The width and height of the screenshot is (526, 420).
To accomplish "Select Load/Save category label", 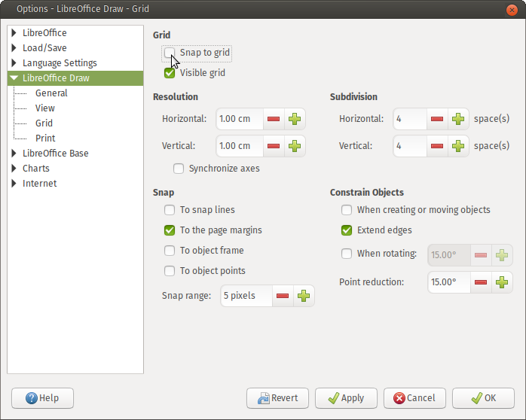I will pyautogui.click(x=44, y=48).
